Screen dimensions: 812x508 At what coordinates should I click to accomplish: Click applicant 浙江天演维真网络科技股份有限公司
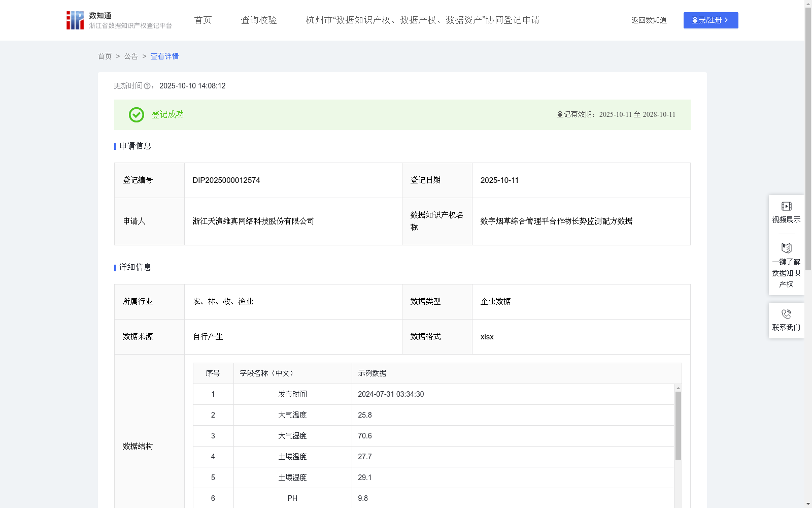coord(253,221)
